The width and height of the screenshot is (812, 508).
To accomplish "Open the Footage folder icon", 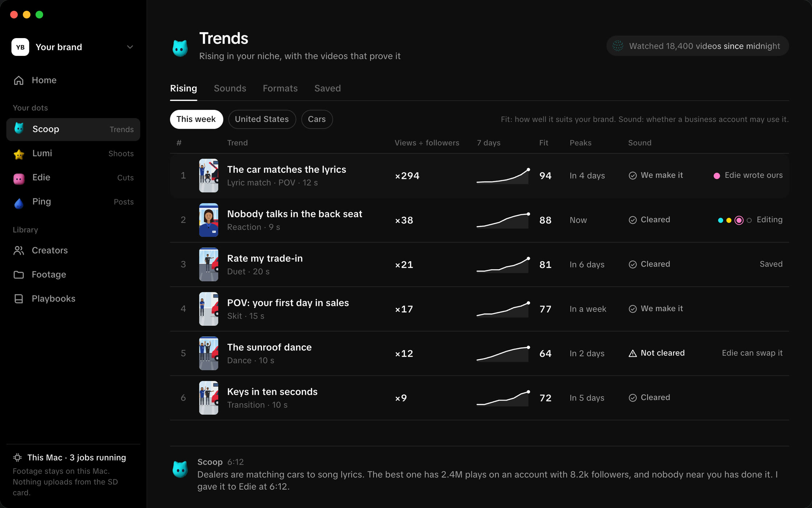I will [18, 275].
